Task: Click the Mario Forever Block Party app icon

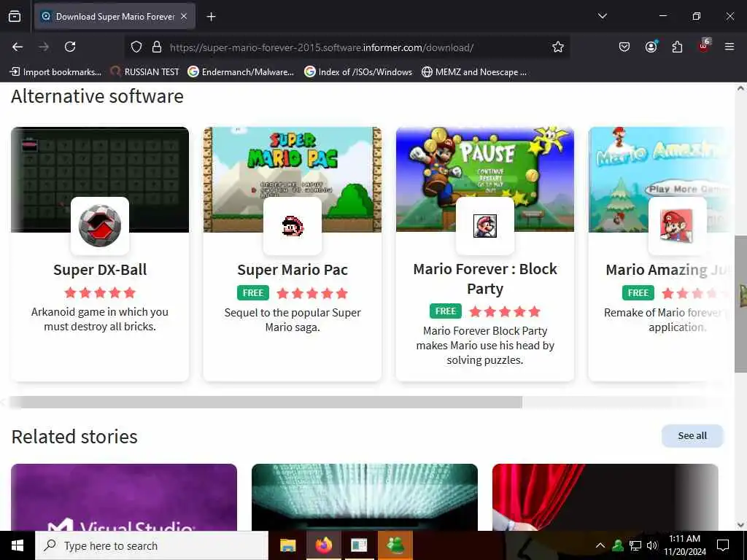Action: pyautogui.click(x=485, y=226)
